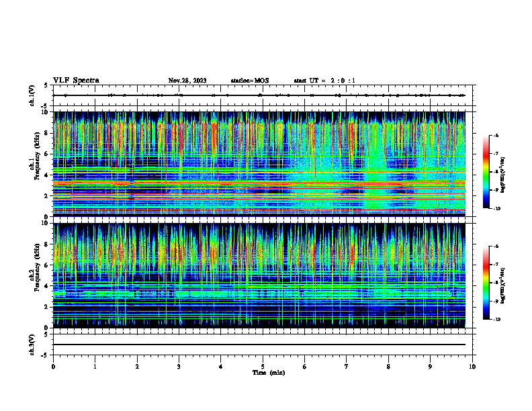Click the ch.1 voltage waveform strip
The image size is (532, 411).
pyautogui.click(x=263, y=95)
